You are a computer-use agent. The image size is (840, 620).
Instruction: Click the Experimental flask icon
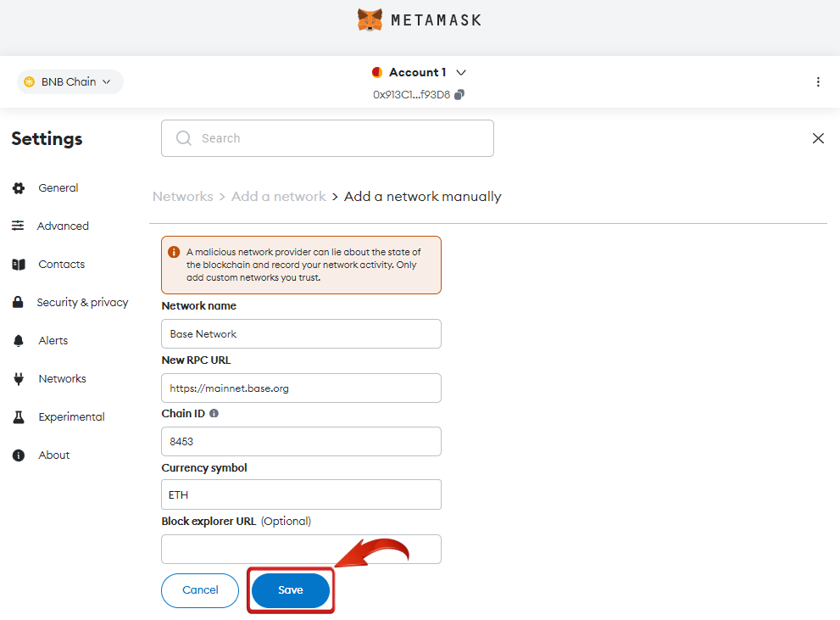(x=19, y=417)
